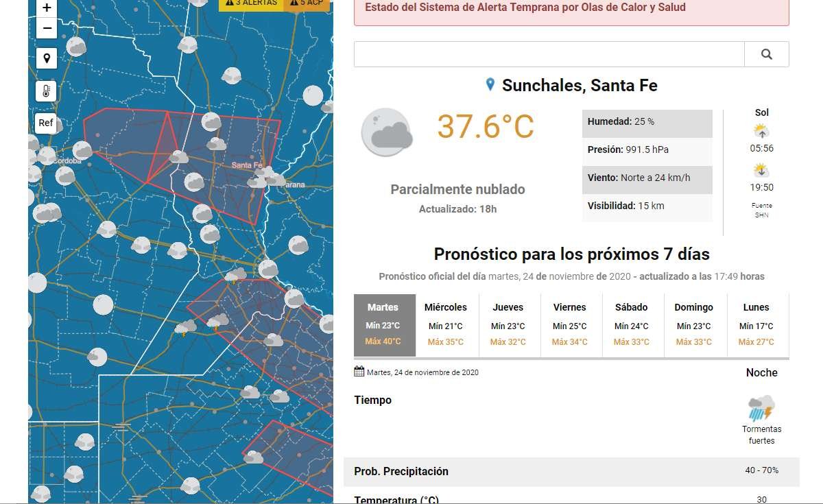Zoom out on the weather map
The width and height of the screenshot is (823, 504).
tap(47, 28)
